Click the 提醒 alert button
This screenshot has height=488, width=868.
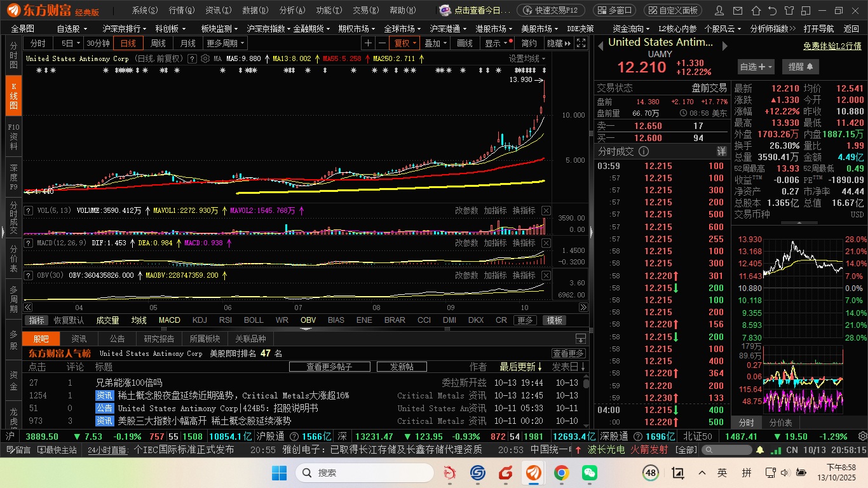pyautogui.click(x=801, y=67)
